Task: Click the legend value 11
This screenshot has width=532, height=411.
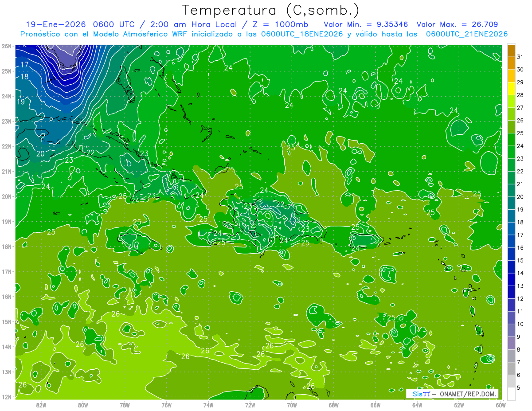Action: (x=520, y=311)
